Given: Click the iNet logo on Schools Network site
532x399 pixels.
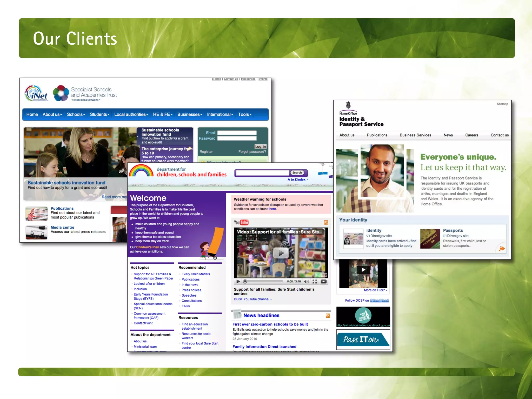Looking at the screenshot, I should [x=36, y=93].
